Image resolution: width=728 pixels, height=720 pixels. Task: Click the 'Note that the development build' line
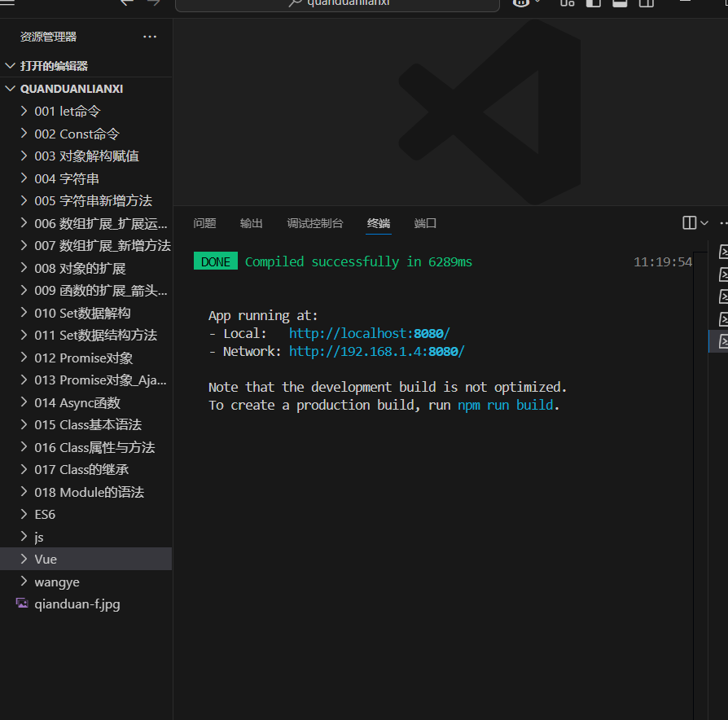coord(388,387)
